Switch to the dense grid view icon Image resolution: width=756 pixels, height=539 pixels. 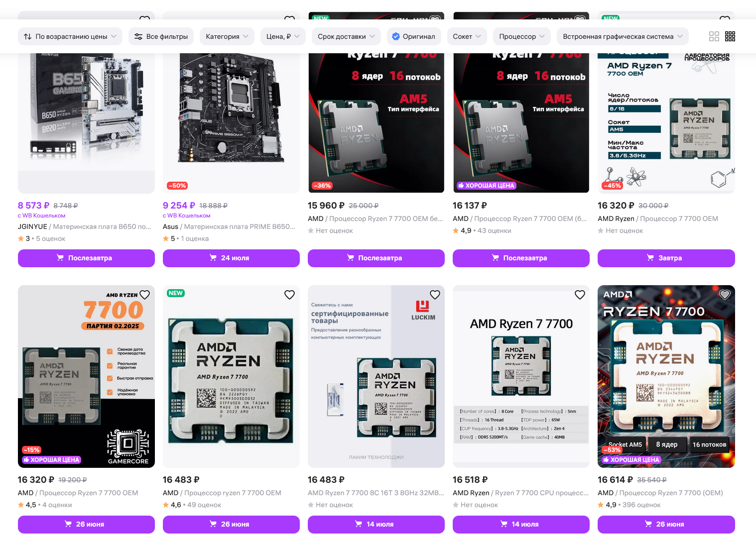[x=730, y=36]
